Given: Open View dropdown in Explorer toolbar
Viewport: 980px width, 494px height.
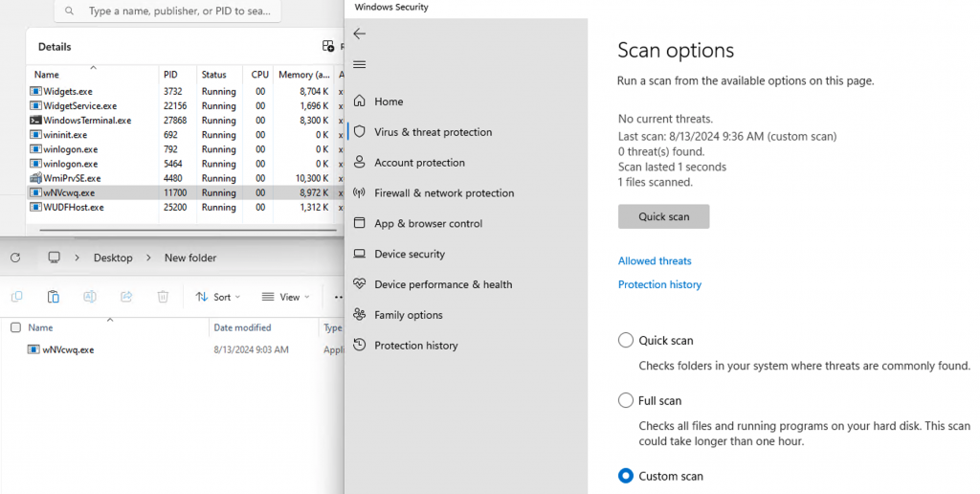Looking at the screenshot, I should coord(285,297).
